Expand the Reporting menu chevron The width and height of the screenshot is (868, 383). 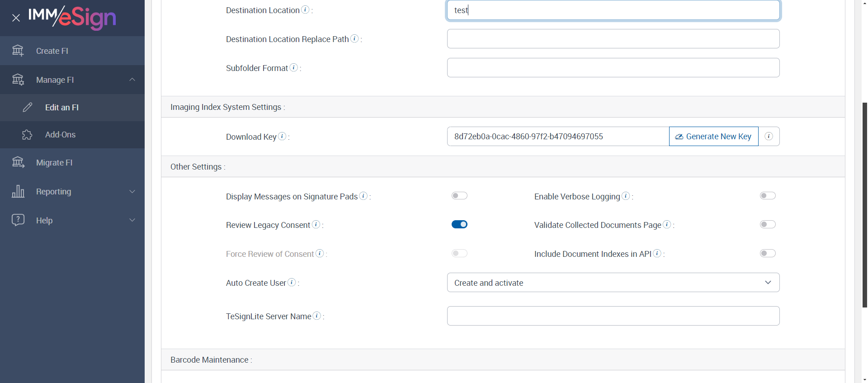pos(132,191)
